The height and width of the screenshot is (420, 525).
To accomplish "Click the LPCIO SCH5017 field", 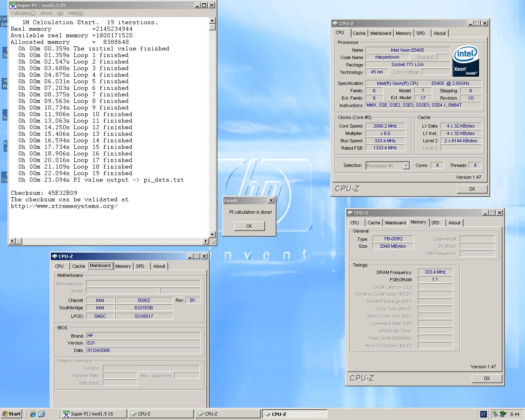I will pos(144,316).
